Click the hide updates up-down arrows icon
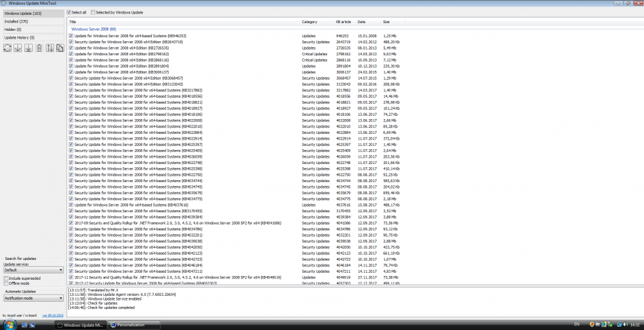 tap(50, 48)
